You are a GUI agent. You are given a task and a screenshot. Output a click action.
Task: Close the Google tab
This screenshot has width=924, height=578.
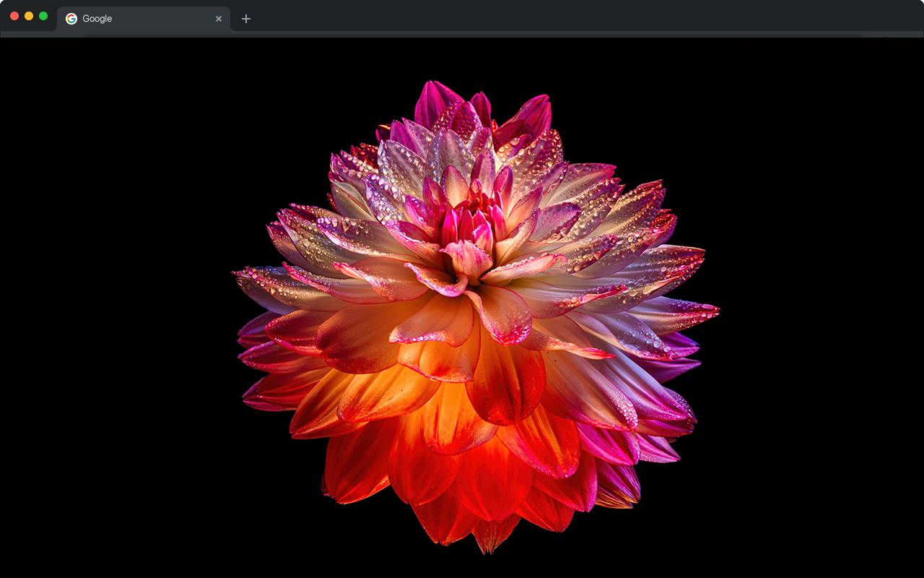click(219, 19)
